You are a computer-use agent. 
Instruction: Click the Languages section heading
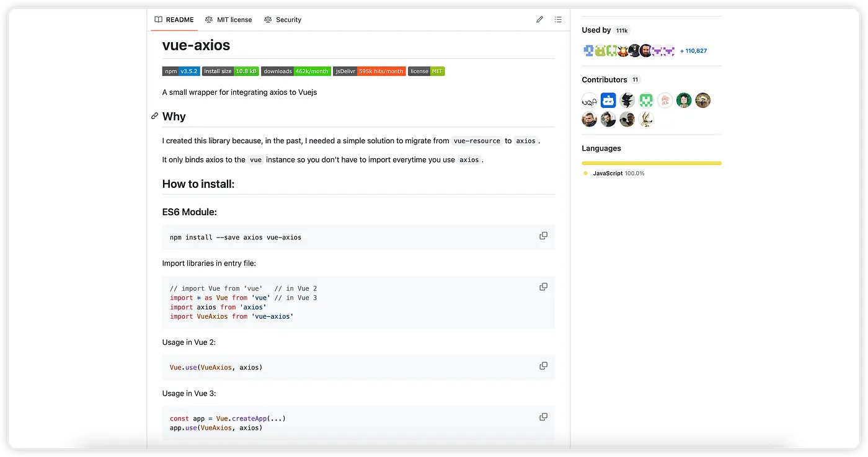601,148
